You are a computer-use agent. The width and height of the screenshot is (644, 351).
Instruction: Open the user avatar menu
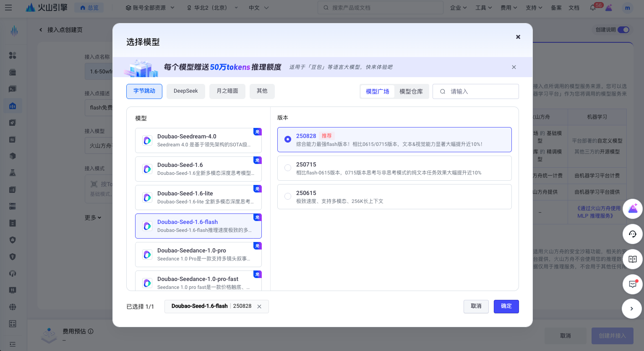(x=628, y=8)
